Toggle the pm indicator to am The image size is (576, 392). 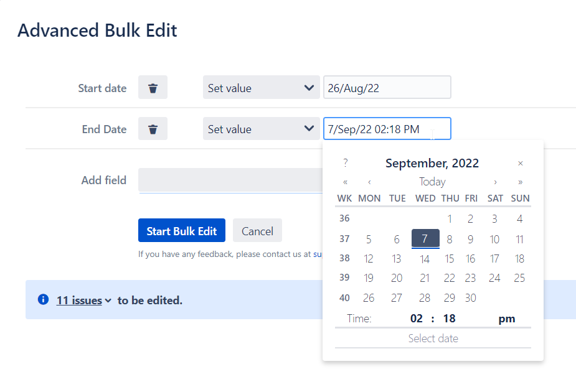(x=506, y=318)
